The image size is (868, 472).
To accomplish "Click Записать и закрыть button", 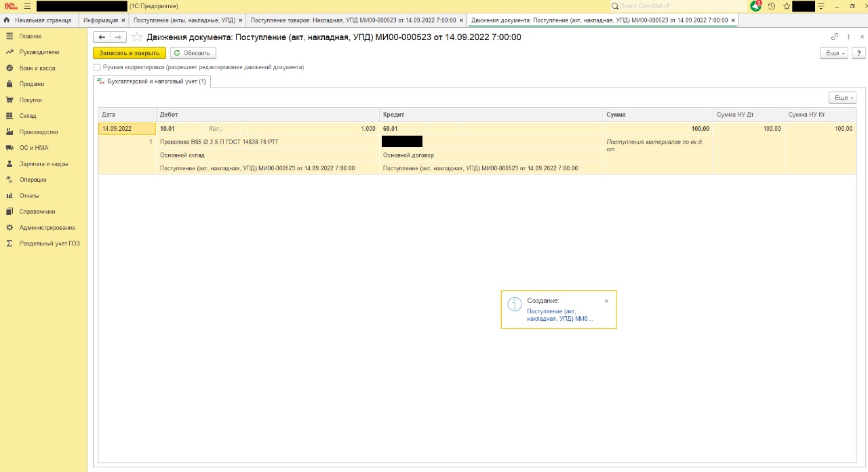I will 130,53.
